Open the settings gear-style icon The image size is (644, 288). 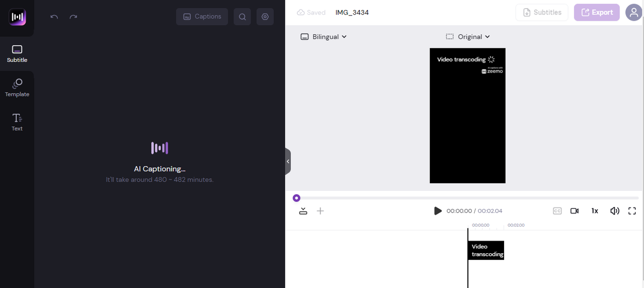(265, 17)
